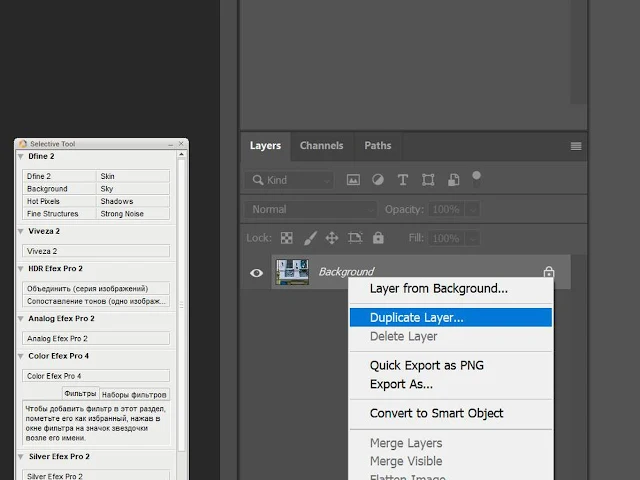640x480 pixels.
Task: Lock image pixels brush icon
Action: [310, 238]
